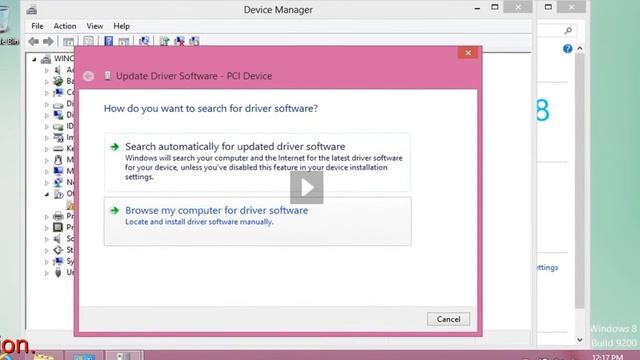The image size is (640, 360).
Task: Click the blue Help toolbar icon
Action: point(109,41)
